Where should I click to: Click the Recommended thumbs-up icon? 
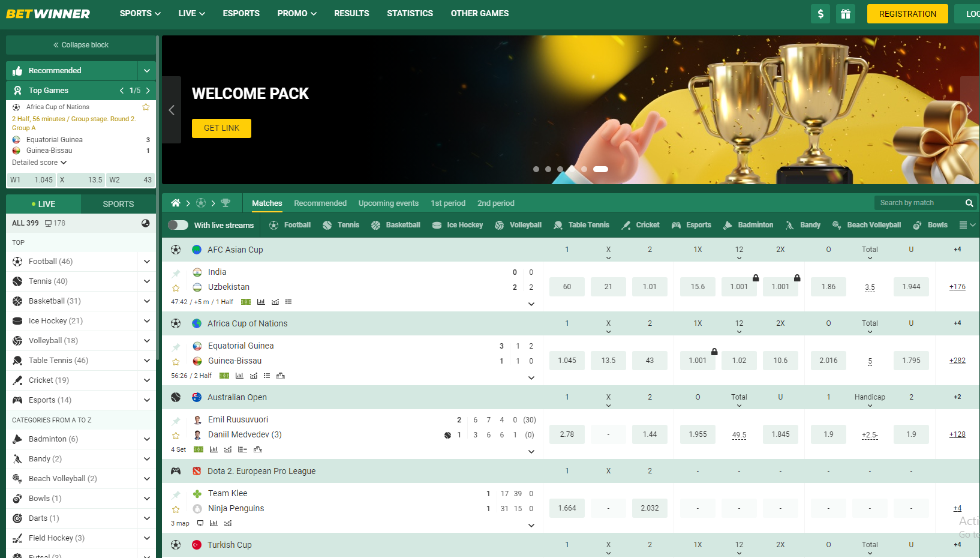tap(17, 71)
